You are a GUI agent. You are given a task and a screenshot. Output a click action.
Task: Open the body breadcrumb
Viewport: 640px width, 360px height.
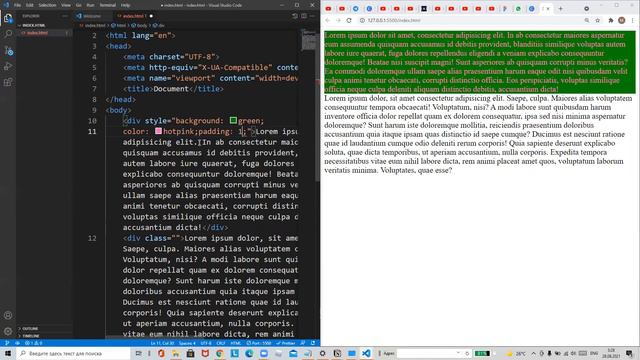tap(139, 25)
